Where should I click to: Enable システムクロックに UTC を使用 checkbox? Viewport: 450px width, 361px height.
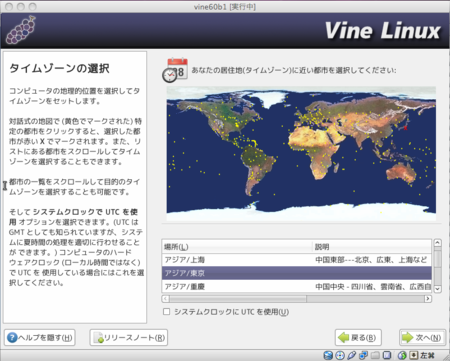point(167,312)
